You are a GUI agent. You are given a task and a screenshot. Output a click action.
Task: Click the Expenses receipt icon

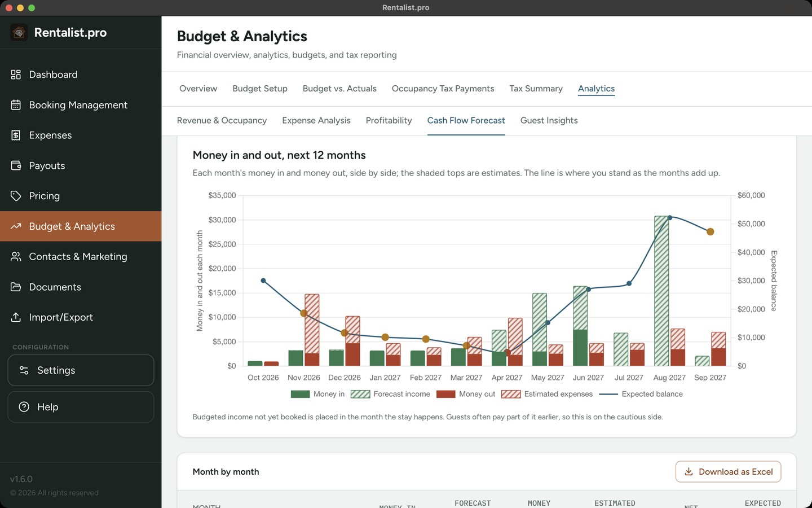pyautogui.click(x=16, y=135)
